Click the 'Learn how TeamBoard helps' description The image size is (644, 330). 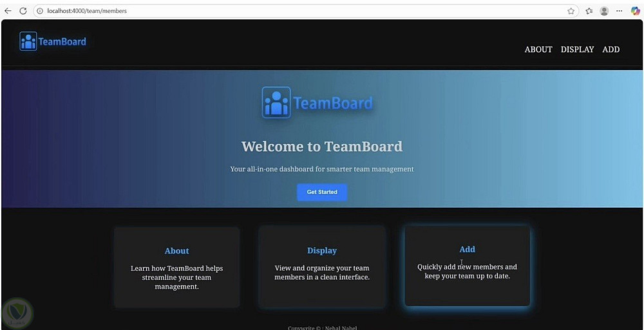177,277
